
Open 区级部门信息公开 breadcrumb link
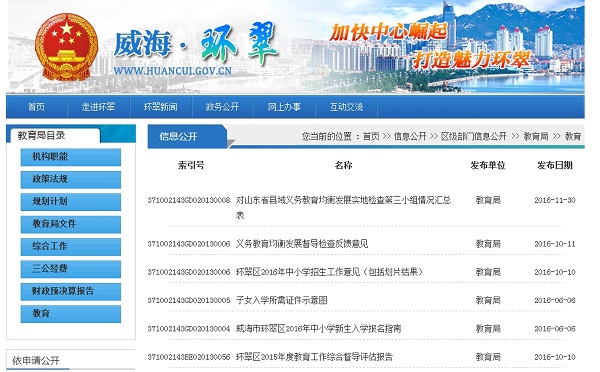[474, 136]
